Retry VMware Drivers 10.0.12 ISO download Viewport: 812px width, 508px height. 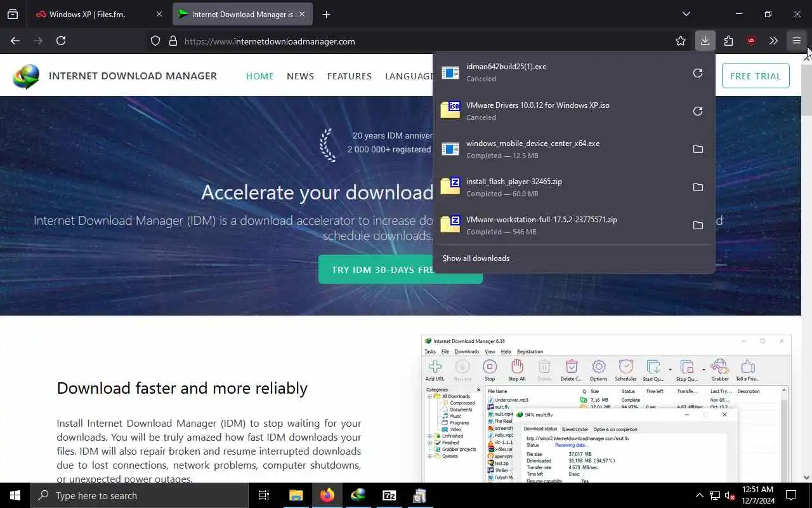(x=698, y=111)
